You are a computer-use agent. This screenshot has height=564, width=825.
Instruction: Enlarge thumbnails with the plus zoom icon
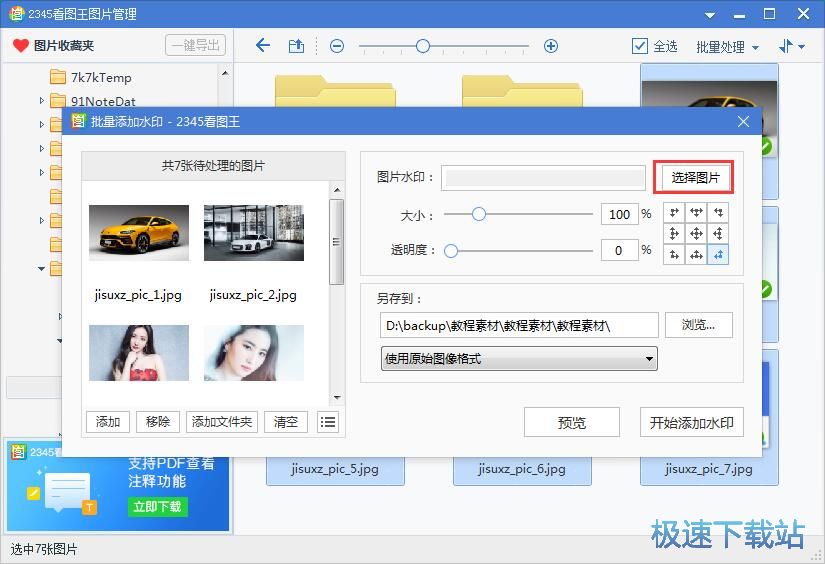point(550,46)
